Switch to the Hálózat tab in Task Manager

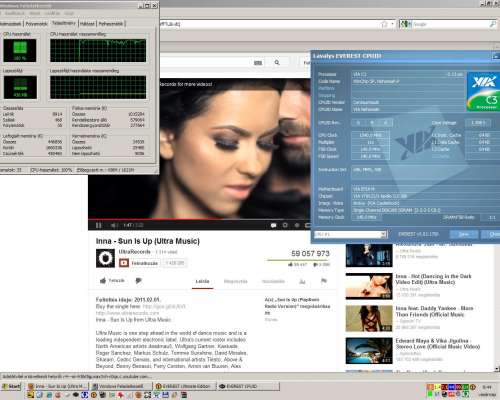tap(87, 24)
